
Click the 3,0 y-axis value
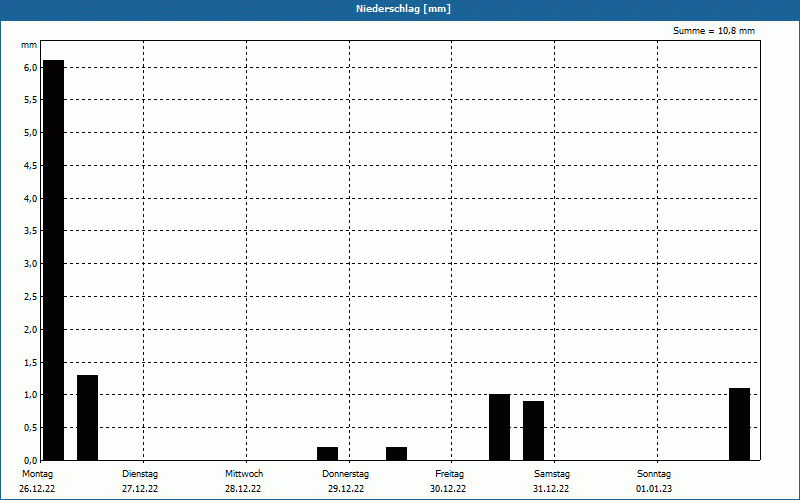pos(31,264)
